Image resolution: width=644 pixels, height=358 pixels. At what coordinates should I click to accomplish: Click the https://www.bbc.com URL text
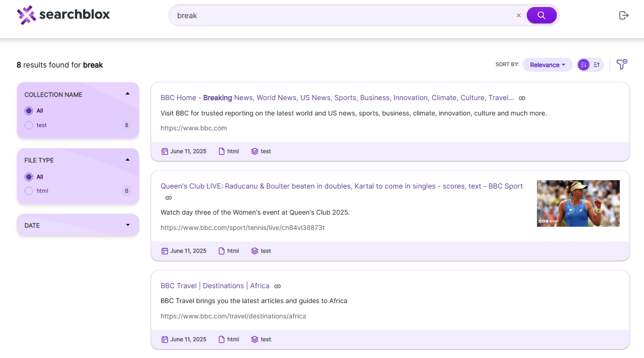[194, 128]
